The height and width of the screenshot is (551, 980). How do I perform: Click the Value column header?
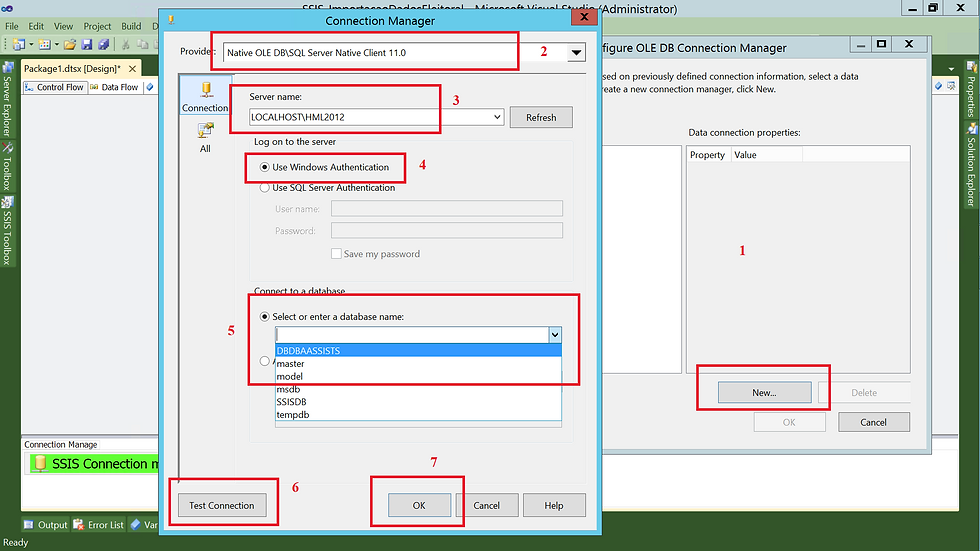point(766,155)
